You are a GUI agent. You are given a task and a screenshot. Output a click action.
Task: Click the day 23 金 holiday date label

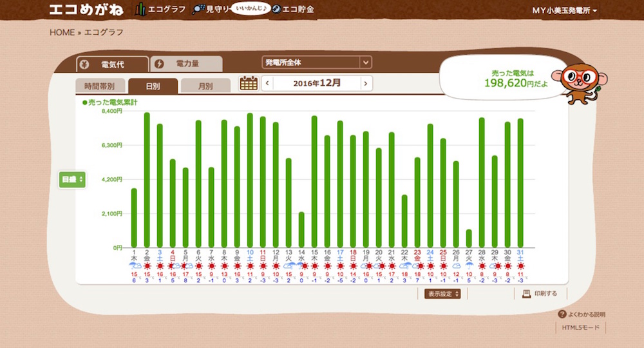(417, 255)
